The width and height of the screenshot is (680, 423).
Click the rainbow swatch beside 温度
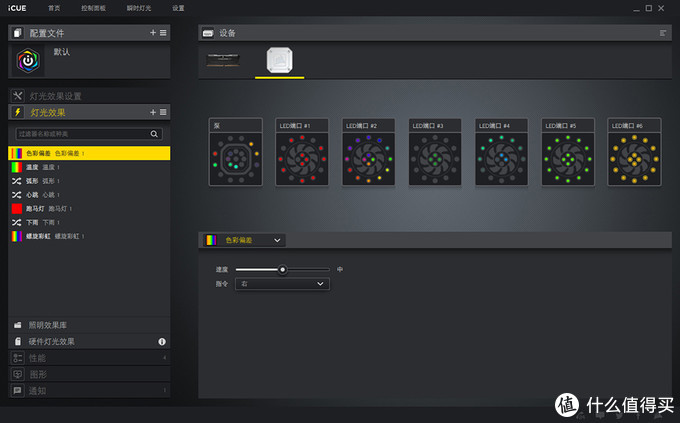[x=17, y=167]
